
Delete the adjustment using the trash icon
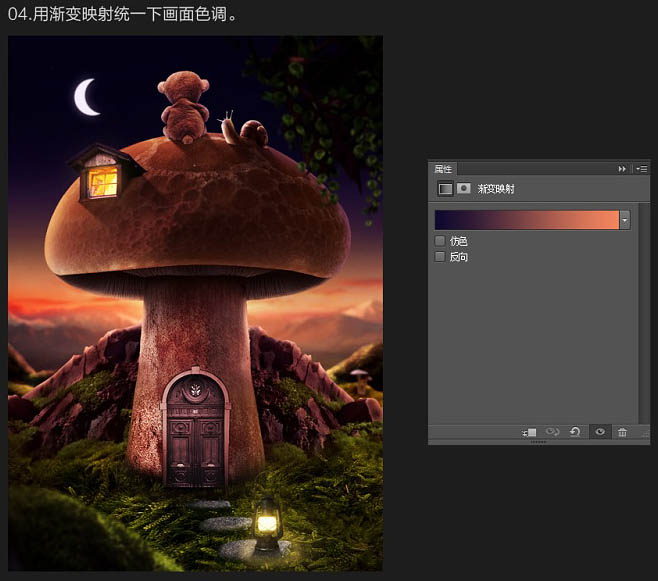pos(622,432)
